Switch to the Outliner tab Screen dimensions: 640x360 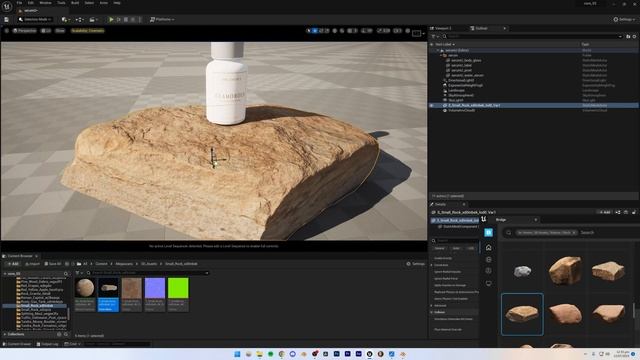[482, 28]
